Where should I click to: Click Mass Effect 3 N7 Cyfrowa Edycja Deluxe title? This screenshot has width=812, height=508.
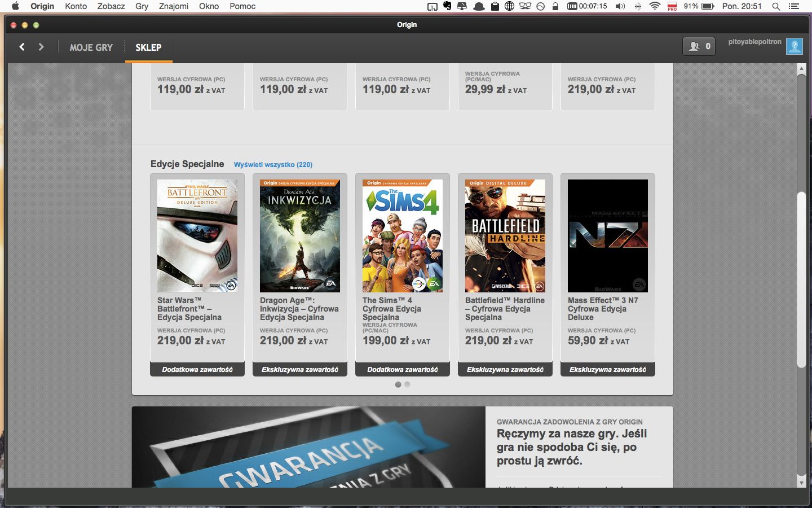coord(603,309)
